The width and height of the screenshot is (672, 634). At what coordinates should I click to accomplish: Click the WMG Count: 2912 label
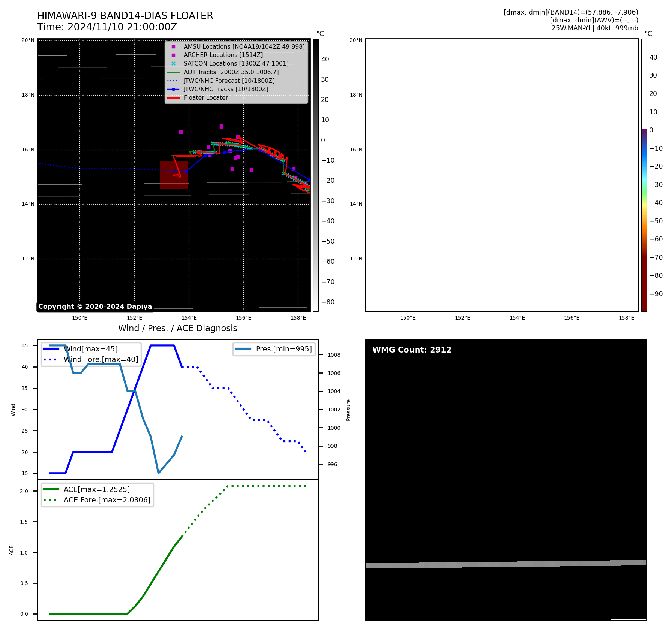point(412,350)
